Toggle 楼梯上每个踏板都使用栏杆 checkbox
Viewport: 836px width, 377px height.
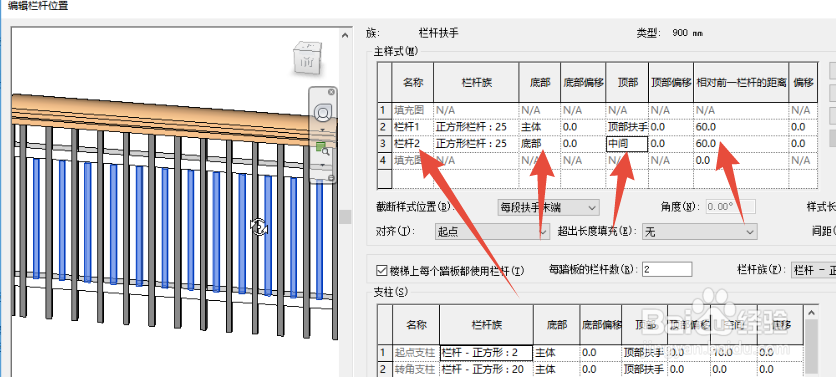coord(381,270)
